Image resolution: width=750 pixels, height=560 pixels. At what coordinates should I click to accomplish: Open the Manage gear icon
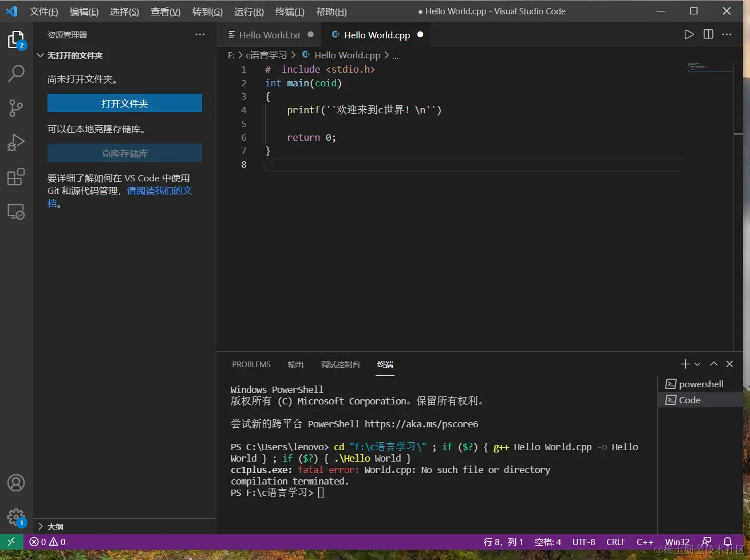[16, 518]
